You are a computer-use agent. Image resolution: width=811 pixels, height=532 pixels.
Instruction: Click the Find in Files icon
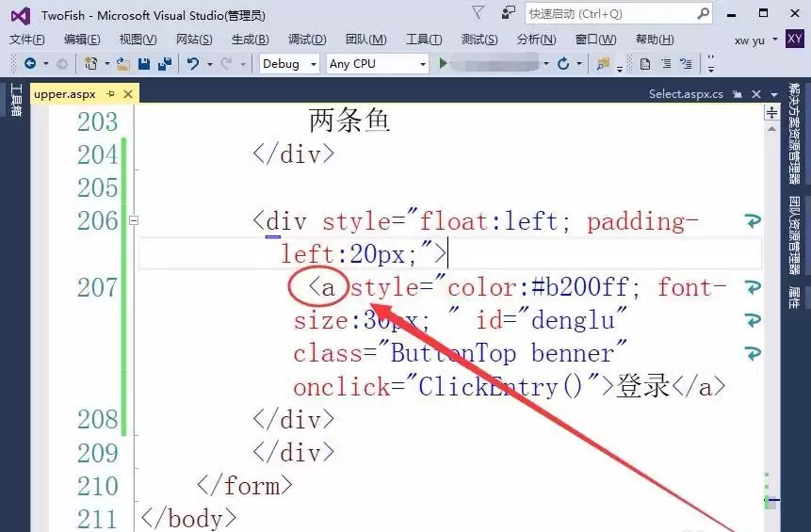pyautogui.click(x=603, y=64)
